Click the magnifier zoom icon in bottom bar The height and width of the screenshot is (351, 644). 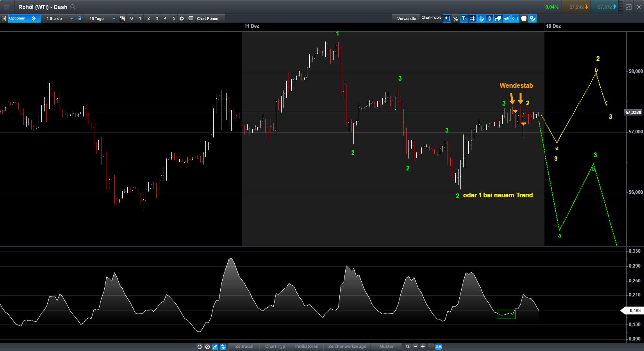pyautogui.click(x=408, y=346)
